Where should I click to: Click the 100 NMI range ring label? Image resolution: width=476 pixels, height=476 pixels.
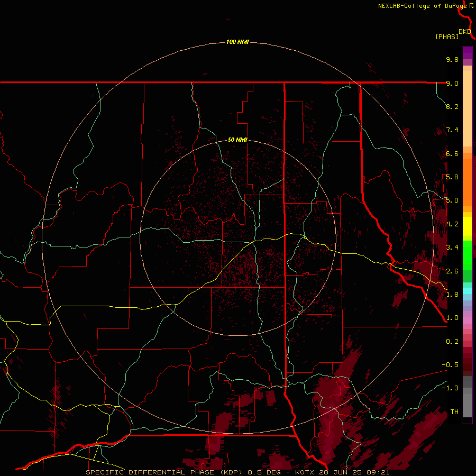237,42
